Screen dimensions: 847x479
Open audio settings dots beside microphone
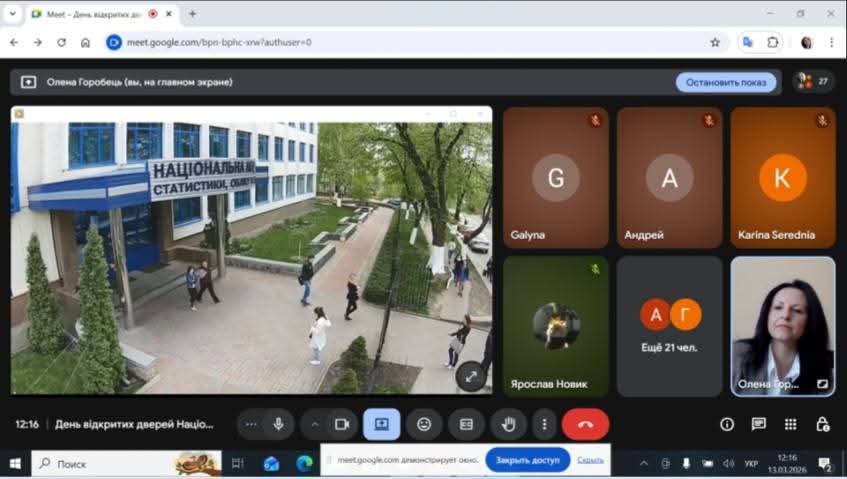pyautogui.click(x=251, y=424)
